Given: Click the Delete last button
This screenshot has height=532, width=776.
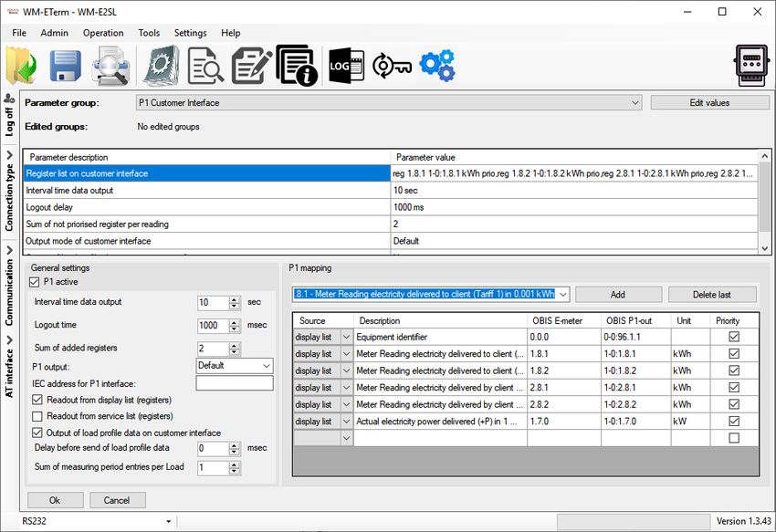Looking at the screenshot, I should point(712,295).
